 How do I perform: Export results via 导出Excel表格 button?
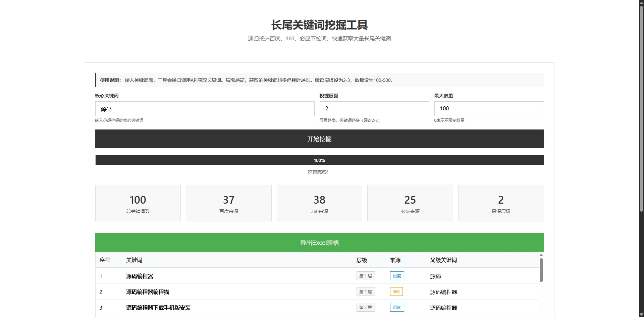[x=319, y=243]
